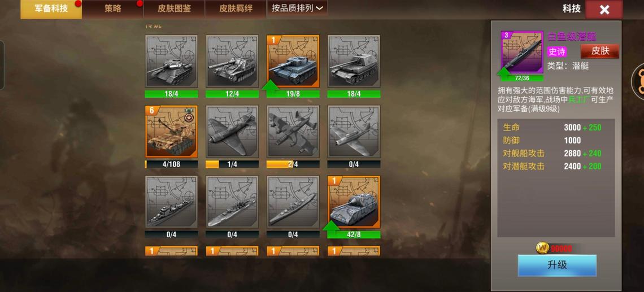644x292 pixels.
Task: Choose the first tank card showing 18/4
Action: tap(171, 61)
